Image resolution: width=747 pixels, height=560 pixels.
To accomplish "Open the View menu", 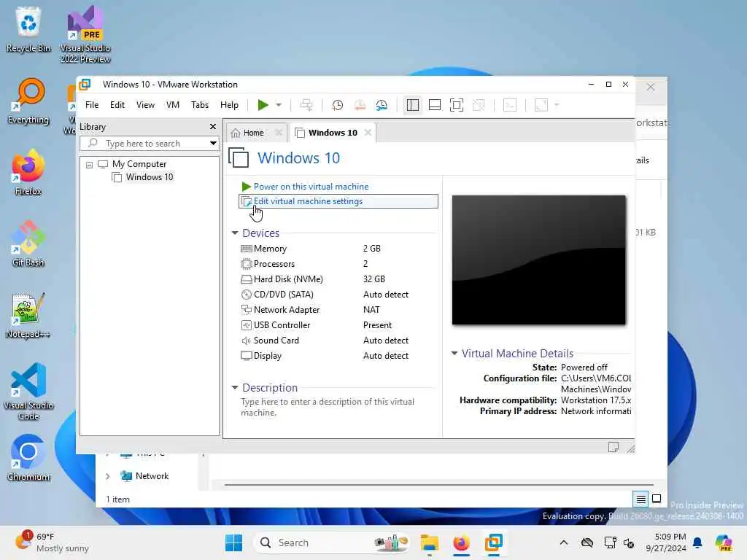I will [x=145, y=105].
